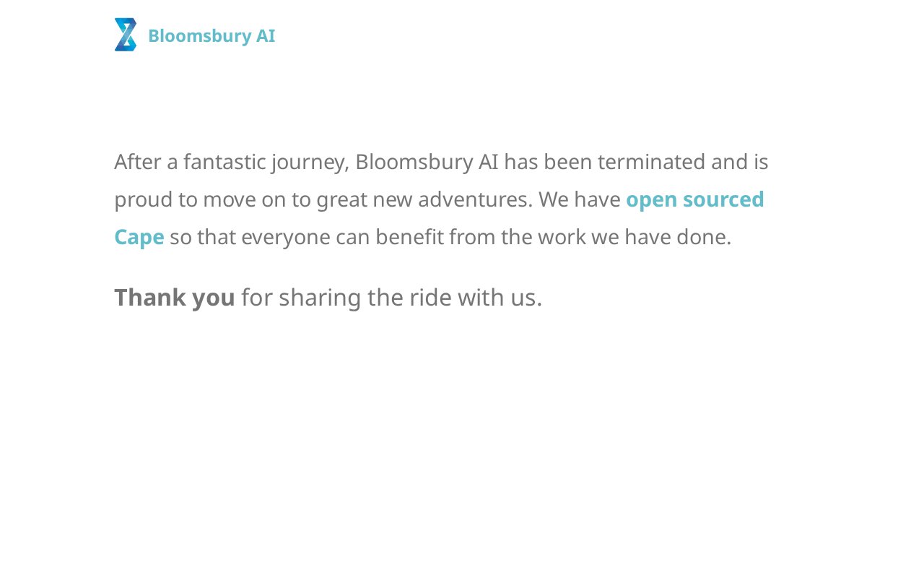Click the words 'We have' before the link
The image size is (924, 578).
[580, 199]
